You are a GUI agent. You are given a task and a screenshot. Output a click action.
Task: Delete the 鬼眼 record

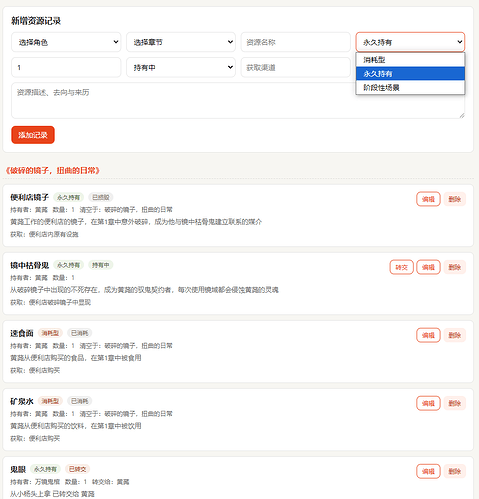click(454, 471)
